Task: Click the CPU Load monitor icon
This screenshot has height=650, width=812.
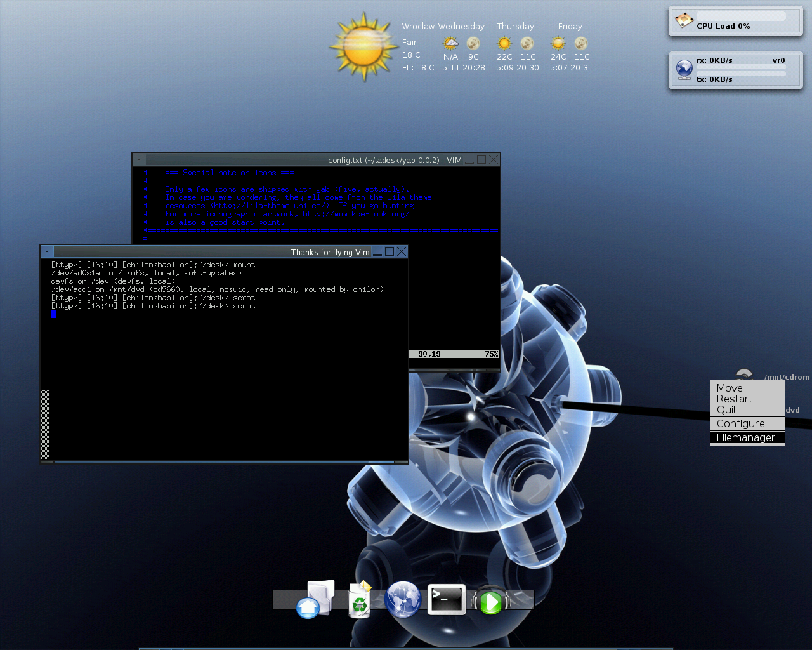Action: [684, 20]
